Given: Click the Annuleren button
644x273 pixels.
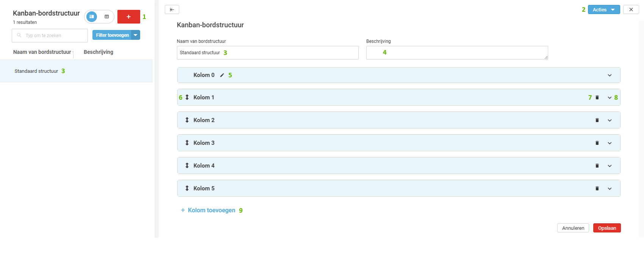Looking at the screenshot, I should coord(573,228).
